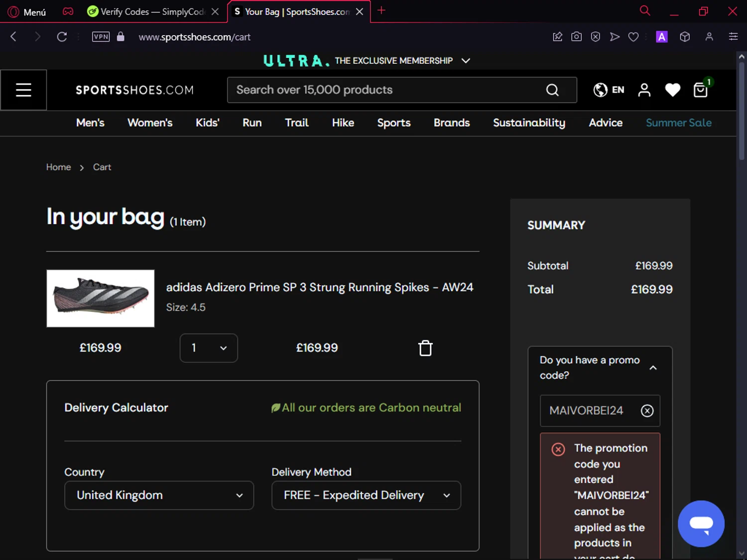The image size is (747, 560).
Task: Click the browser heart bookmark icon
Action: click(633, 37)
